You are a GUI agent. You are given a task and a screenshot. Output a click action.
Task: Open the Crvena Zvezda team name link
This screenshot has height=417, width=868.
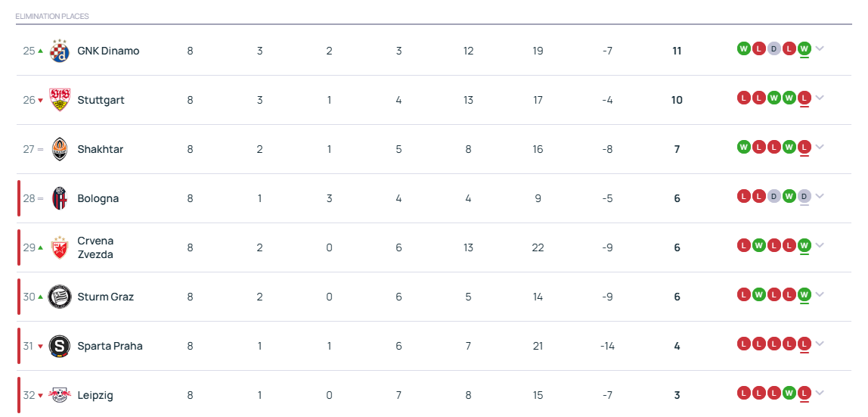(96, 247)
